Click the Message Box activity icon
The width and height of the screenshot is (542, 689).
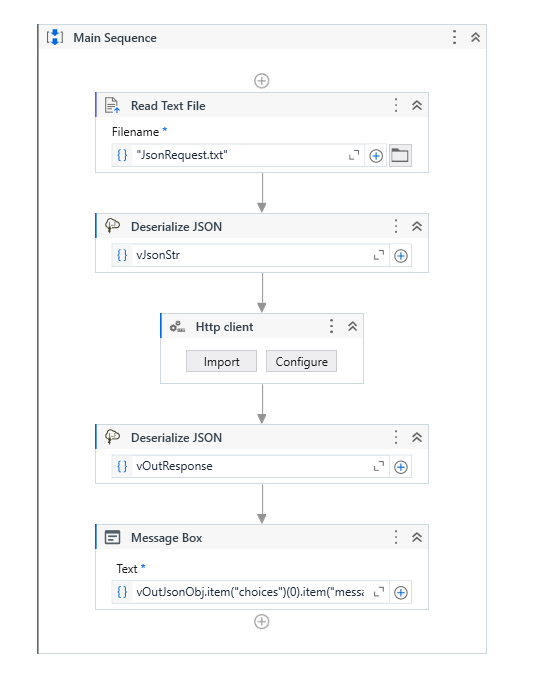click(112, 537)
